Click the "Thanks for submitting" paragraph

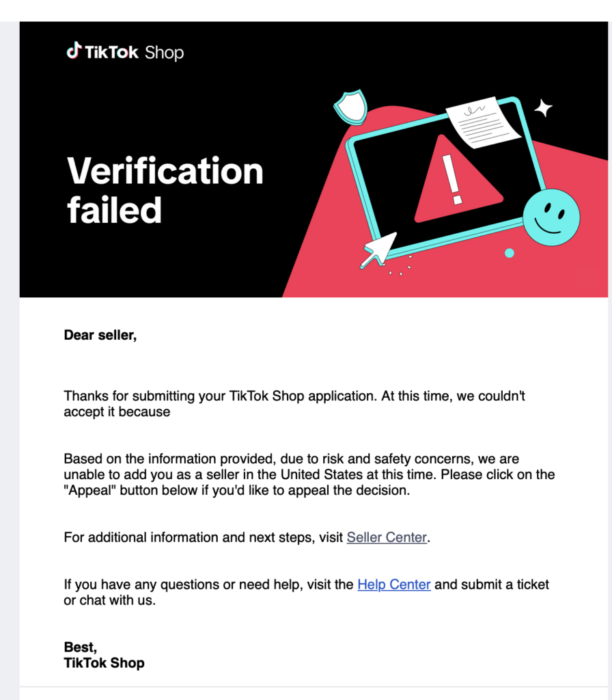pos(294,403)
